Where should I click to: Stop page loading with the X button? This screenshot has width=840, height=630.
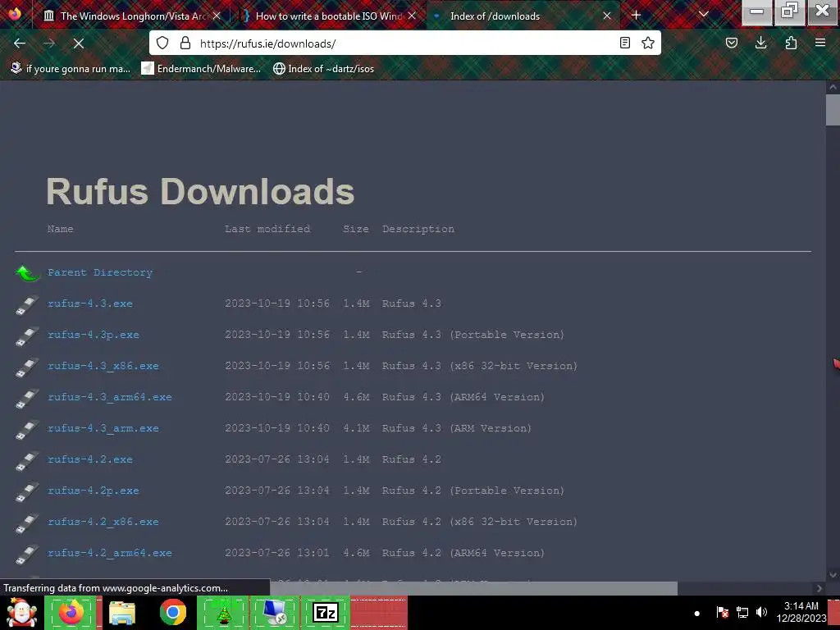pos(79,43)
